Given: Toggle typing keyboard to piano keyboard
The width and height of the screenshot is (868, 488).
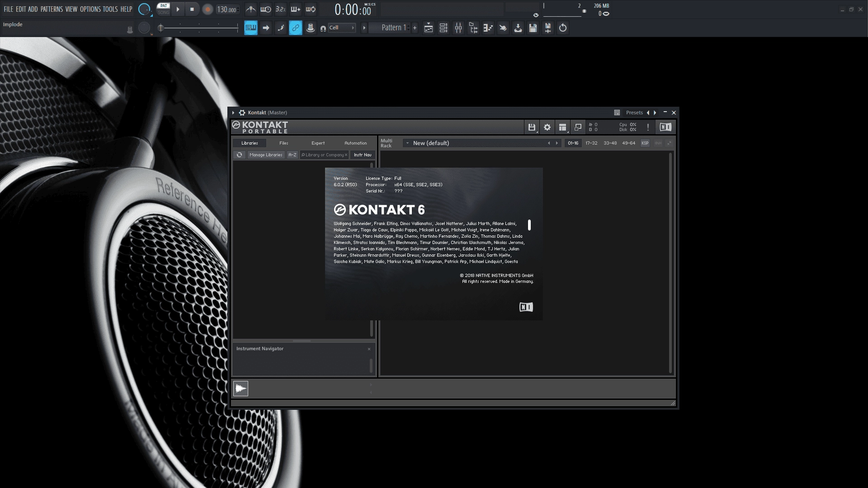Looking at the screenshot, I should [x=251, y=28].
